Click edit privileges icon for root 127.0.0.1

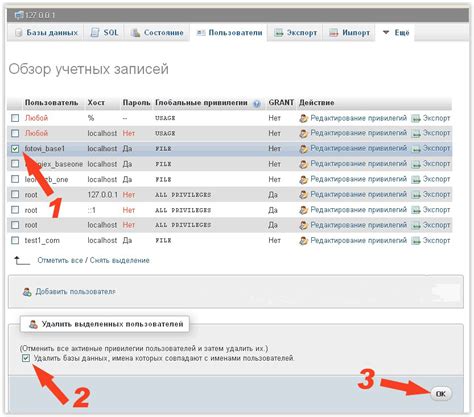(x=303, y=195)
